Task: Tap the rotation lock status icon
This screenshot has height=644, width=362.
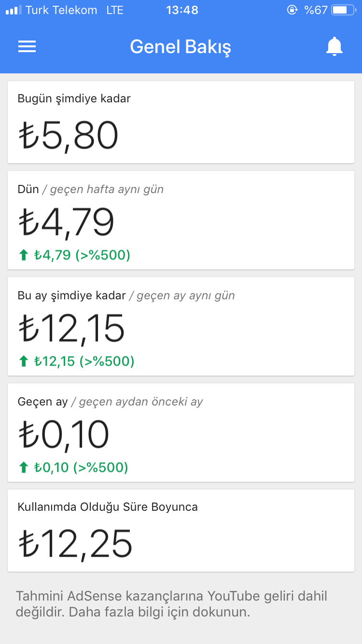Action: [292, 10]
